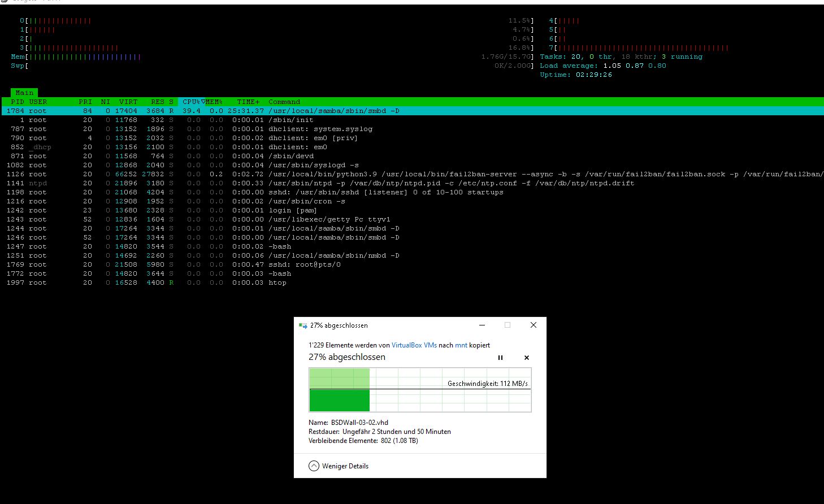The width and height of the screenshot is (824, 504).
Task: Click the TIME+ column header
Action: [248, 102]
